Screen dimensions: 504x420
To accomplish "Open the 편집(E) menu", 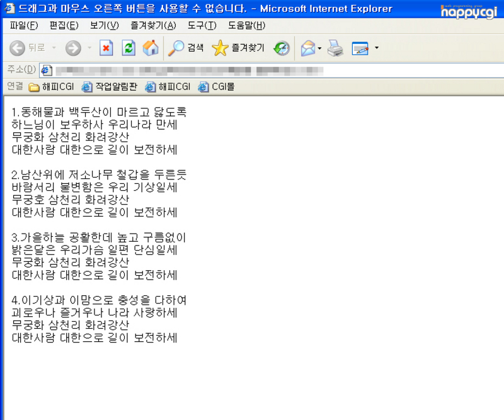I will tap(64, 25).
